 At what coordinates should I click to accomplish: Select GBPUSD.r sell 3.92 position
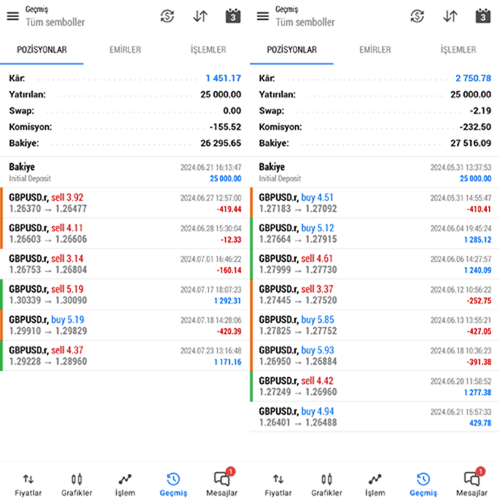(125, 203)
